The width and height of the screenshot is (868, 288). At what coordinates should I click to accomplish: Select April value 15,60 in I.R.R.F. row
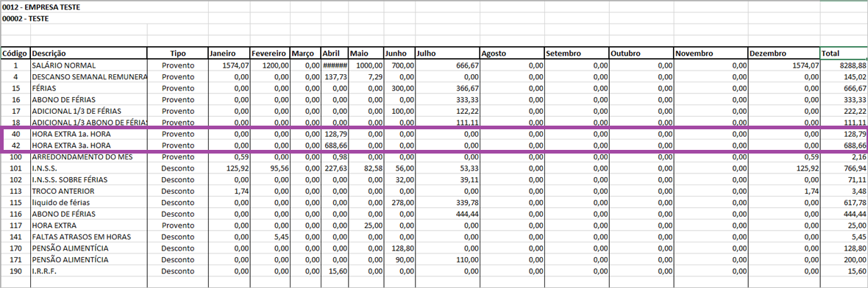point(335,271)
